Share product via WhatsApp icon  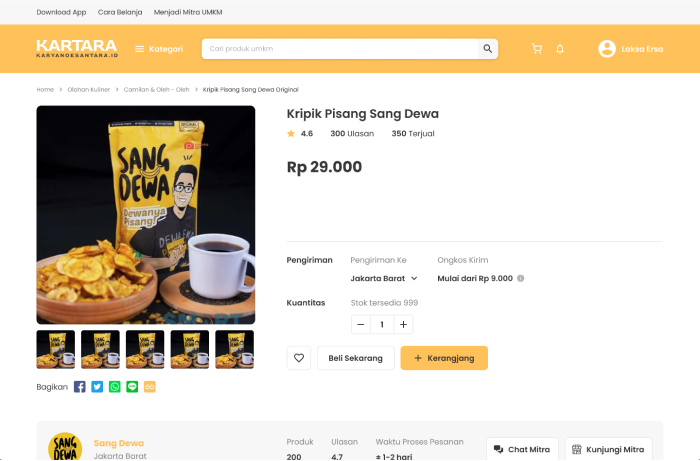tap(115, 387)
